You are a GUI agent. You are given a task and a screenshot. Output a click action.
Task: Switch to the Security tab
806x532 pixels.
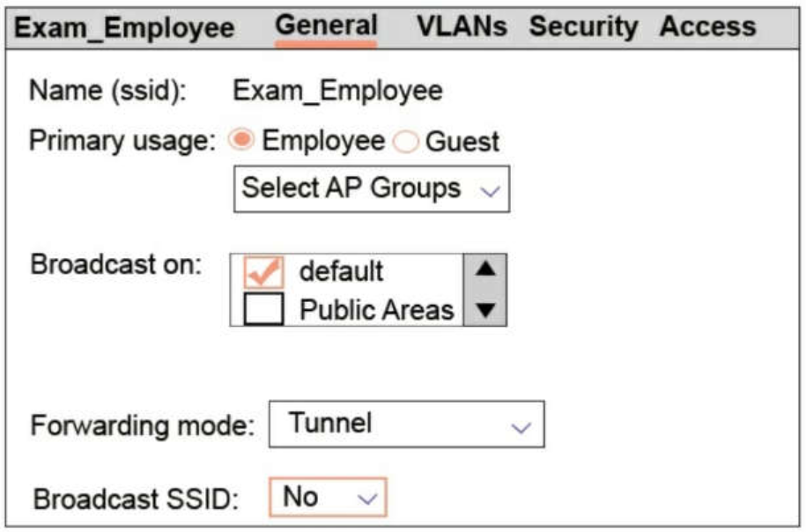(583, 26)
